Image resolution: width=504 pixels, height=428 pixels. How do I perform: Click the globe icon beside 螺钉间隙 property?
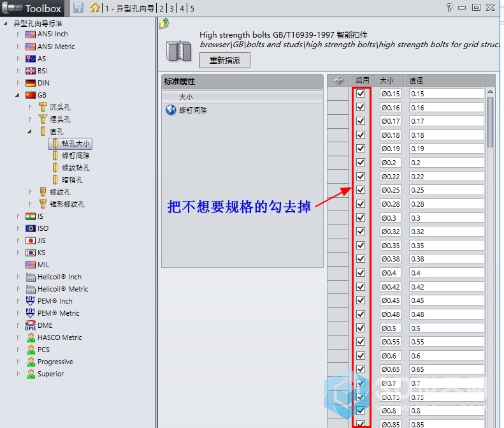click(x=171, y=110)
